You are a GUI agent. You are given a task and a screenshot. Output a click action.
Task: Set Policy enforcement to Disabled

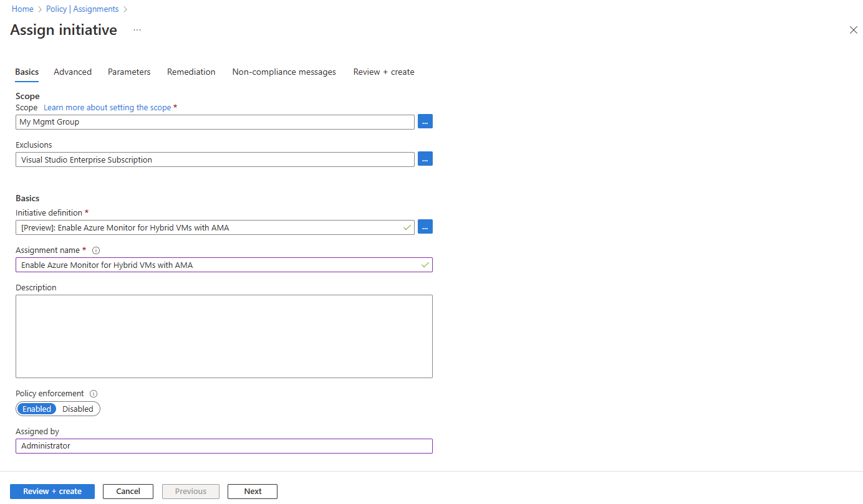[78, 409]
